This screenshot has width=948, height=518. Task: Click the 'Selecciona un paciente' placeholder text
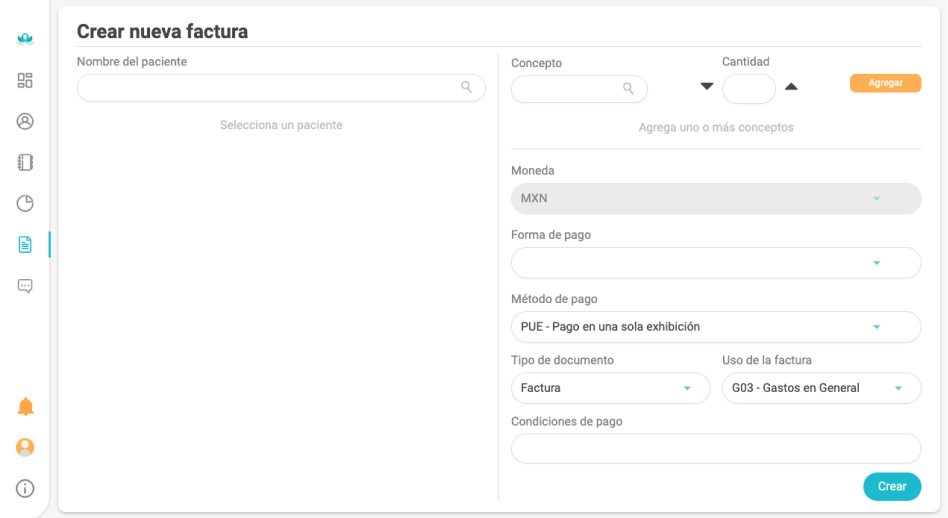tap(281, 125)
